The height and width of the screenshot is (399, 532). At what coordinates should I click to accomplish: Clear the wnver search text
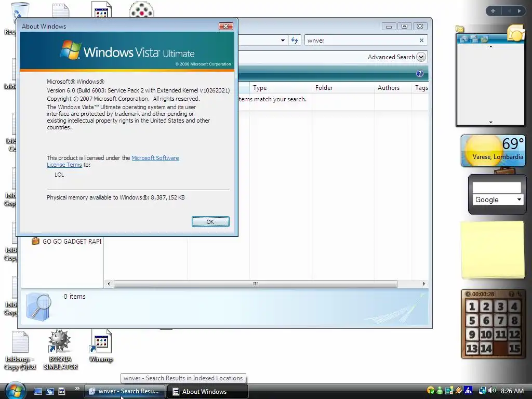(421, 40)
